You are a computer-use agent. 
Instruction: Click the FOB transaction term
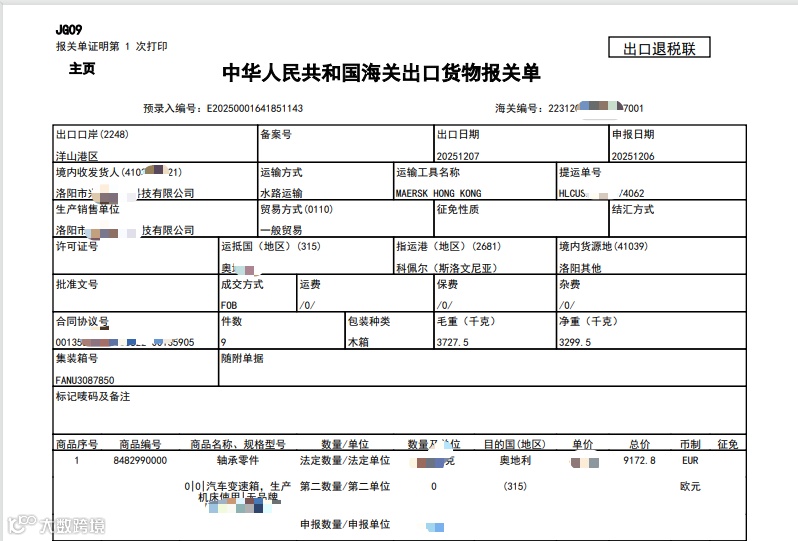coord(229,305)
